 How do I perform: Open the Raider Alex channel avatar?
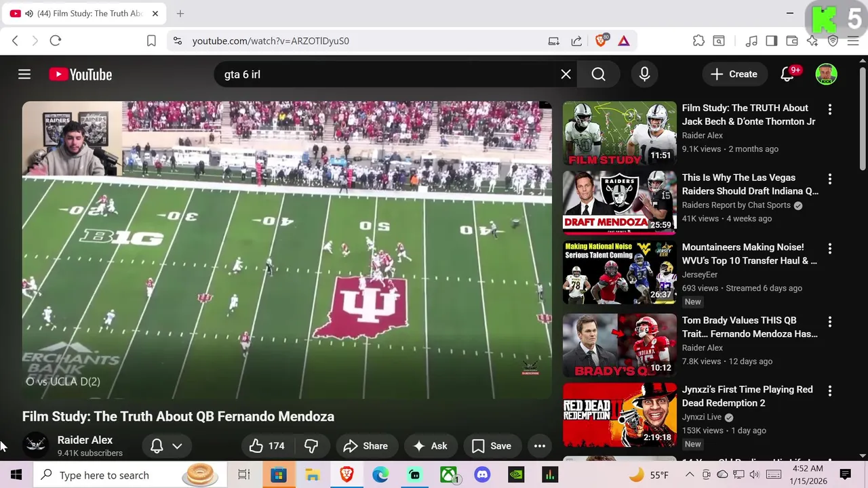(35, 445)
